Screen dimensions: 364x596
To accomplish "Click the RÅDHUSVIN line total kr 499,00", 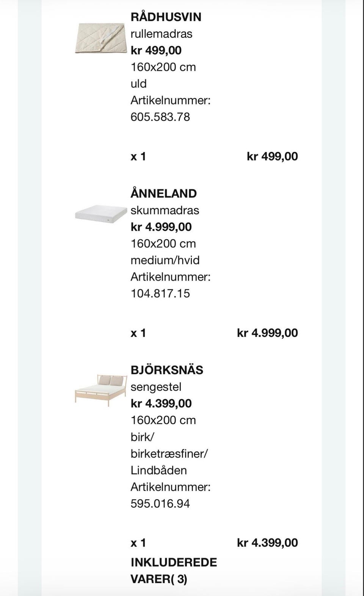I will pyautogui.click(x=272, y=156).
